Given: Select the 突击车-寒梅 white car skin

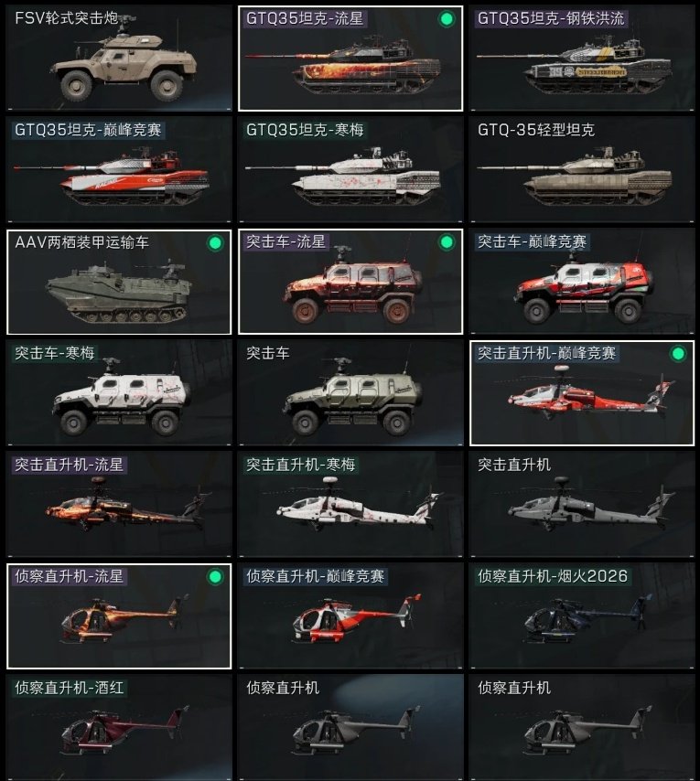Looking at the screenshot, I should pos(119,393).
